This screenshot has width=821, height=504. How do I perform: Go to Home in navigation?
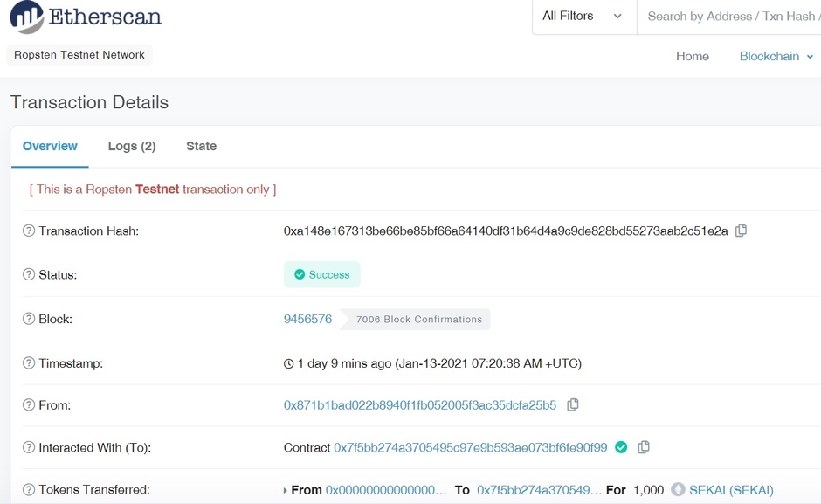coord(692,56)
